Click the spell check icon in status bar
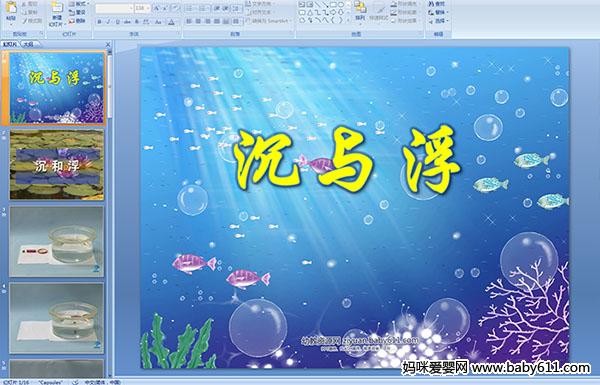 [x=75, y=382]
